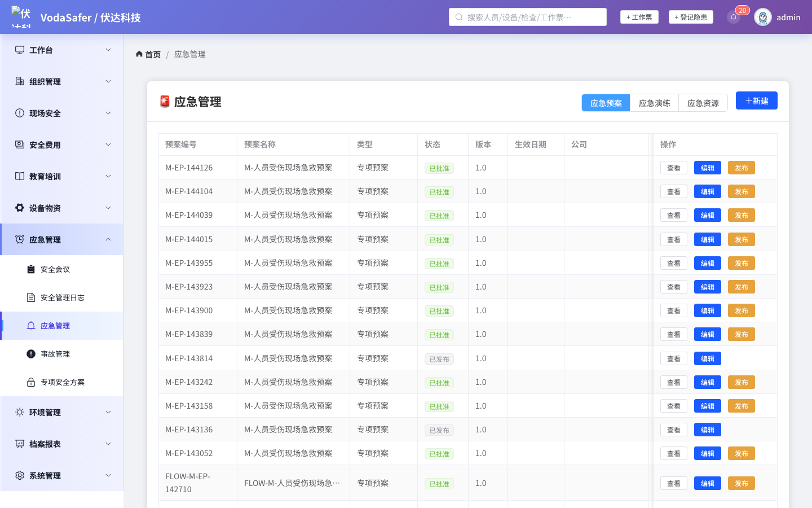Click the 安全费用 money icon
The image size is (812, 508).
coord(20,144)
